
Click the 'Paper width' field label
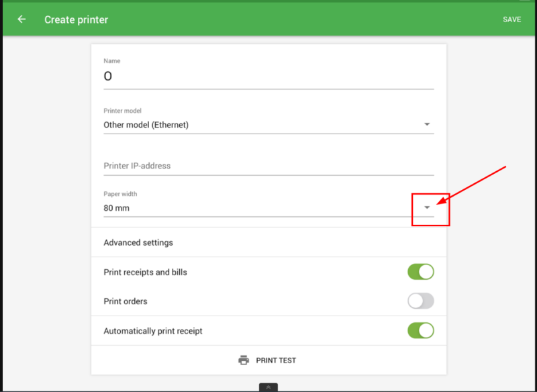pos(120,194)
